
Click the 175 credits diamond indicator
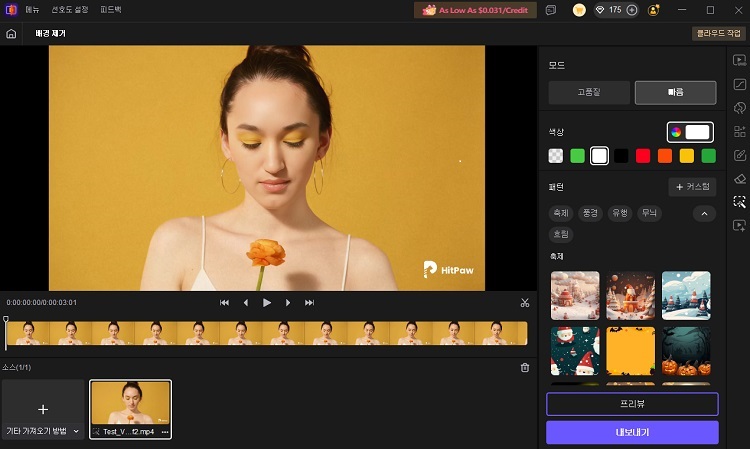tap(608, 10)
